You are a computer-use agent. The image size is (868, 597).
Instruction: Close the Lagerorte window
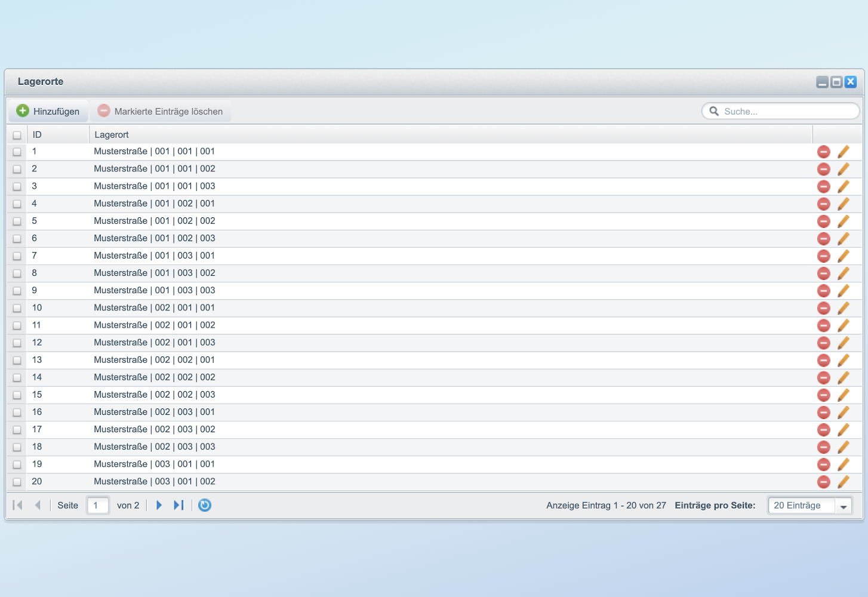coord(851,82)
